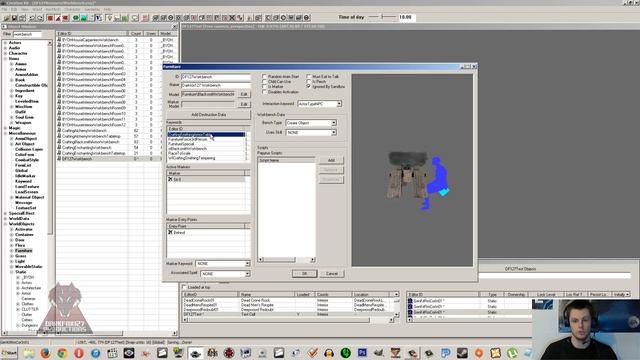Screen dimensions: 640x360
Task: Collapse the Static tree node
Action: [12, 272]
